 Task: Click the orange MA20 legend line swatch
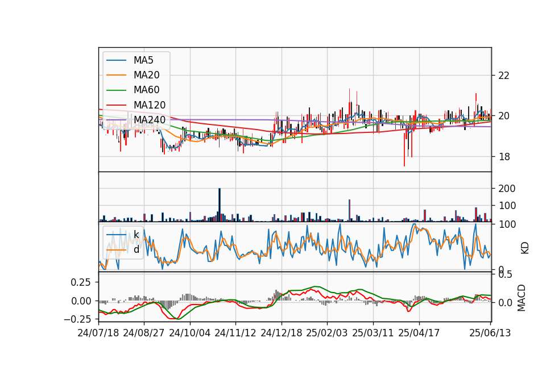pos(116,76)
